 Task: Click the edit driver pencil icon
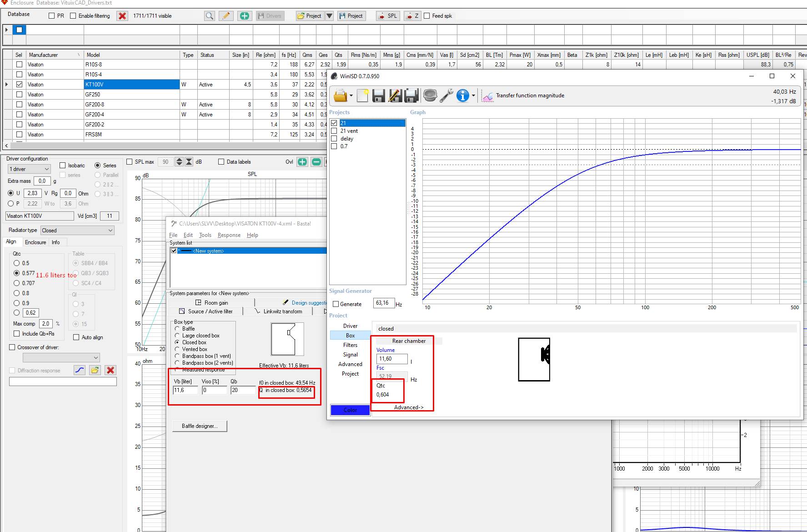(226, 16)
